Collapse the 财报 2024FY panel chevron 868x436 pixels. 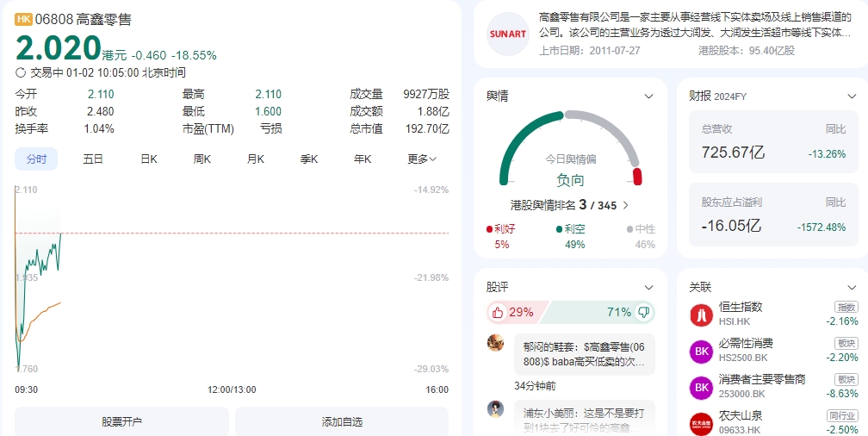tap(852, 97)
